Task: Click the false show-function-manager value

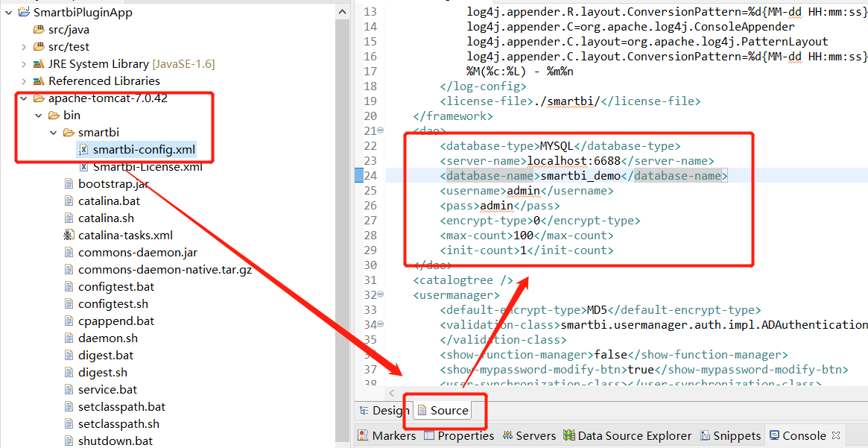Action: tap(610, 354)
